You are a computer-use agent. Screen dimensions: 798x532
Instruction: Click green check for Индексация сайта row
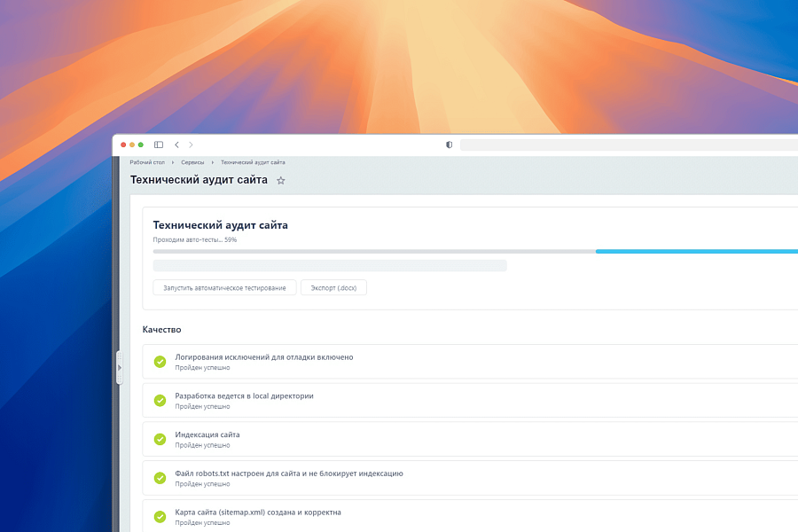point(160,439)
